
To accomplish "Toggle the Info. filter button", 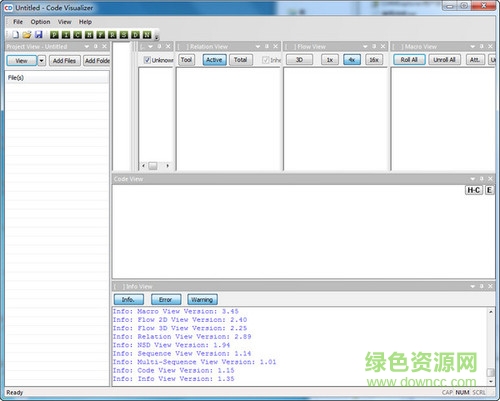I will click(x=129, y=300).
